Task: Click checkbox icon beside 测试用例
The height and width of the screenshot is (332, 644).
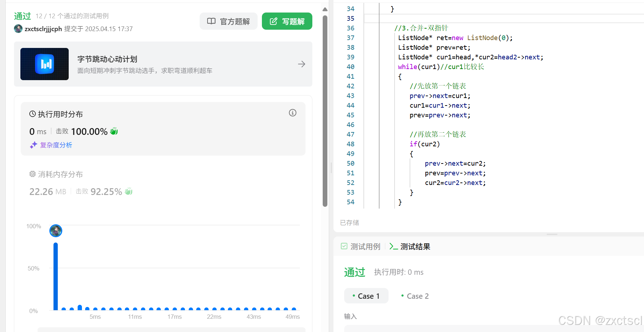Action: click(344, 246)
